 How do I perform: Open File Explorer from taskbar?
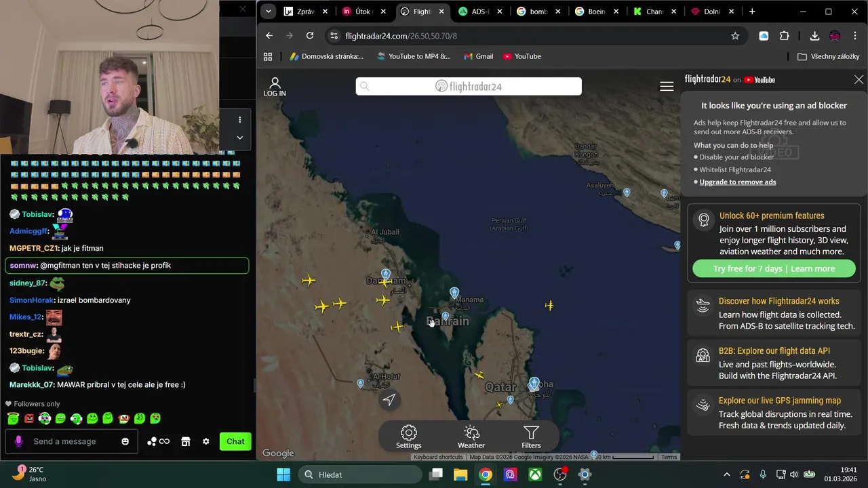(x=460, y=474)
